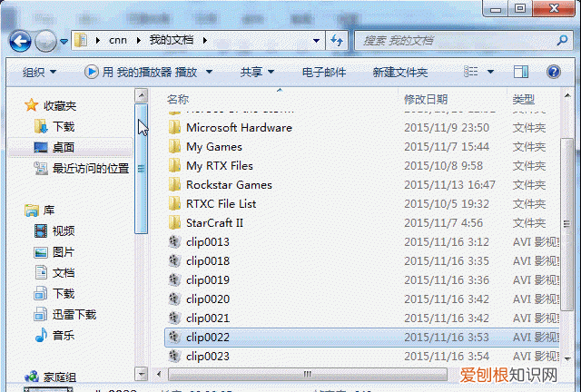
Task: Click the horizontal scrollbar thumb
Action: (x=308, y=374)
